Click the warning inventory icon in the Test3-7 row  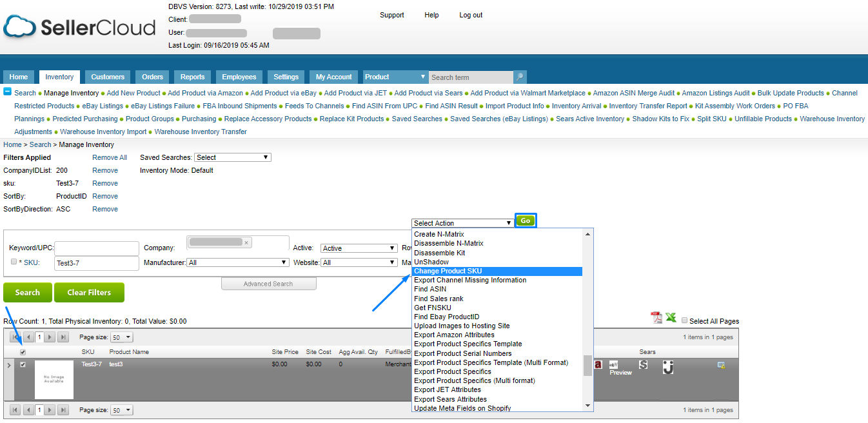(x=721, y=365)
